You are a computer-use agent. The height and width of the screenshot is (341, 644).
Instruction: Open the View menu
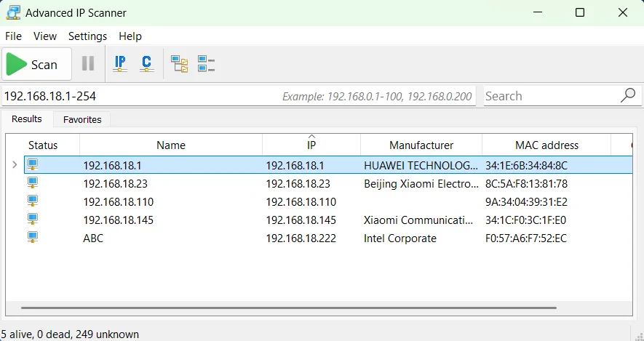45,36
